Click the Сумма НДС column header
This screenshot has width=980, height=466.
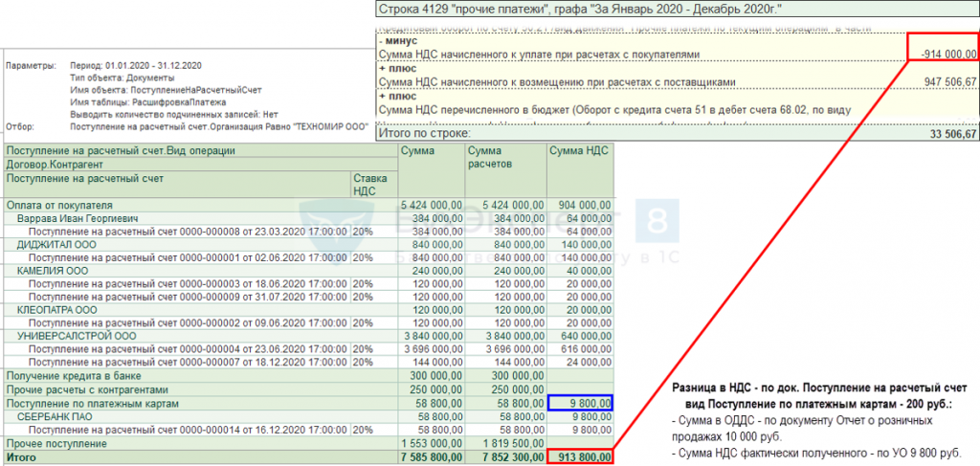click(x=580, y=151)
